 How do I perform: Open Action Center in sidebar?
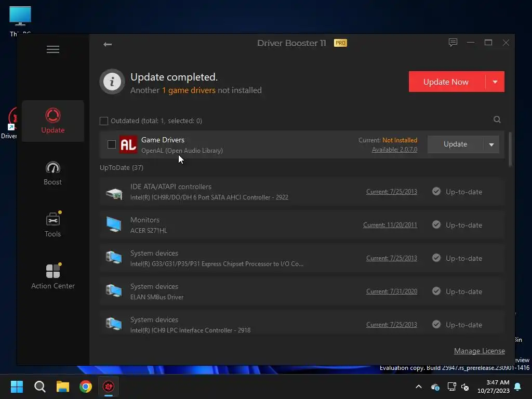tap(53, 276)
